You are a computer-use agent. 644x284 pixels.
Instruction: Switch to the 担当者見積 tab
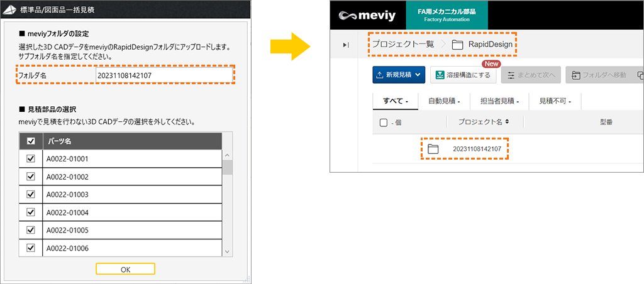(x=499, y=101)
